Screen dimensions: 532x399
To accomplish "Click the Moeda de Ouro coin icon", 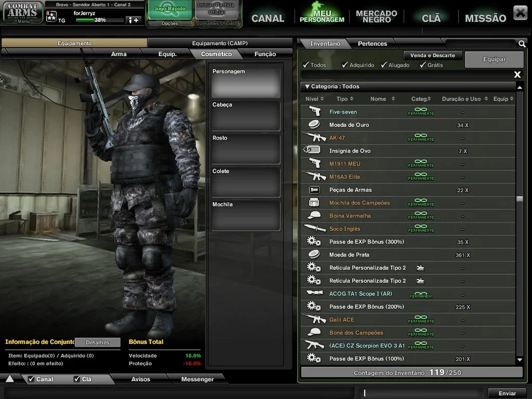I will coord(314,125).
